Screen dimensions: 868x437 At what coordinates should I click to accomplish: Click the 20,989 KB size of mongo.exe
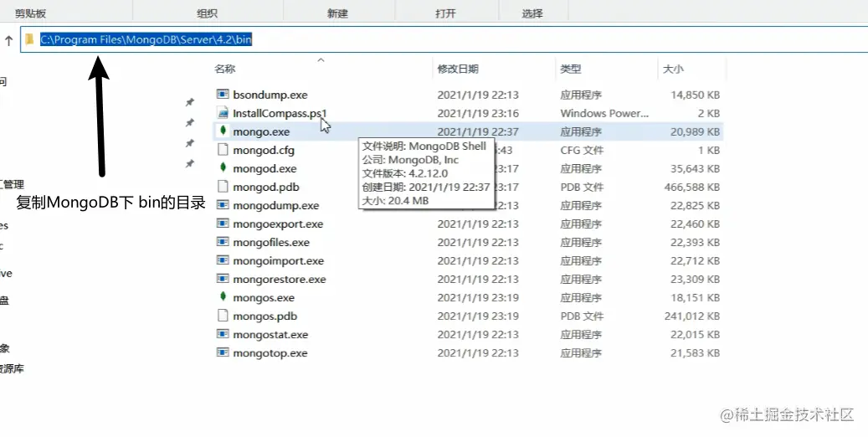696,131
